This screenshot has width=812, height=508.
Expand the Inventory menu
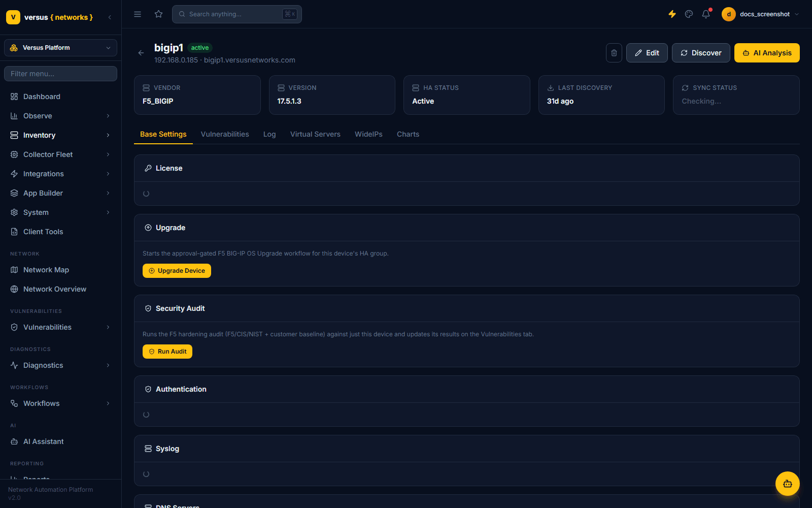point(61,135)
